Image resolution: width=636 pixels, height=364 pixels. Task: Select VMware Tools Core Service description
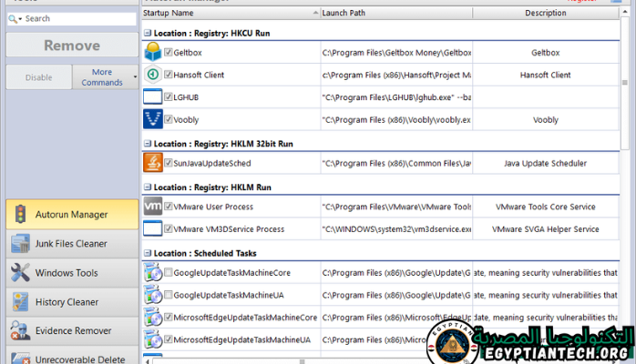(546, 207)
